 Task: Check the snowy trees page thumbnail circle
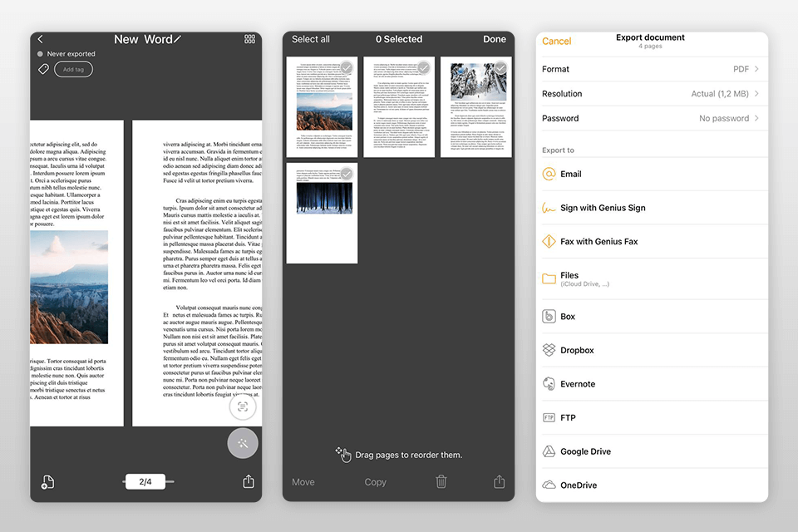[500, 67]
